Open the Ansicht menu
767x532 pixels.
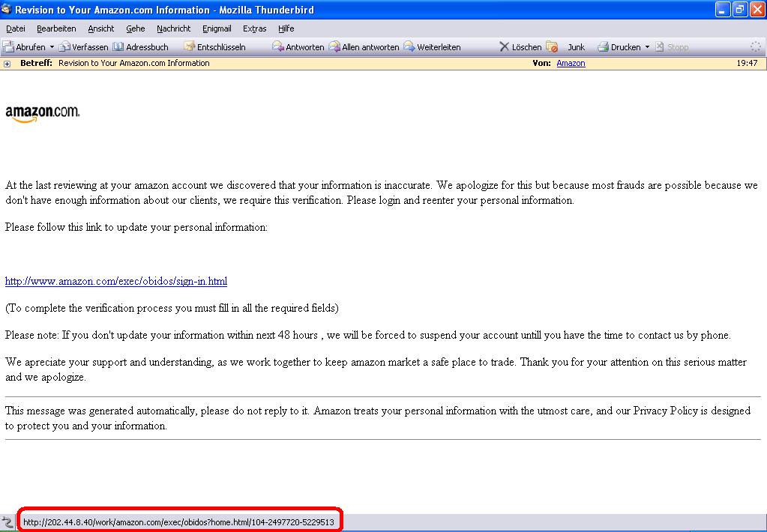tap(100, 29)
